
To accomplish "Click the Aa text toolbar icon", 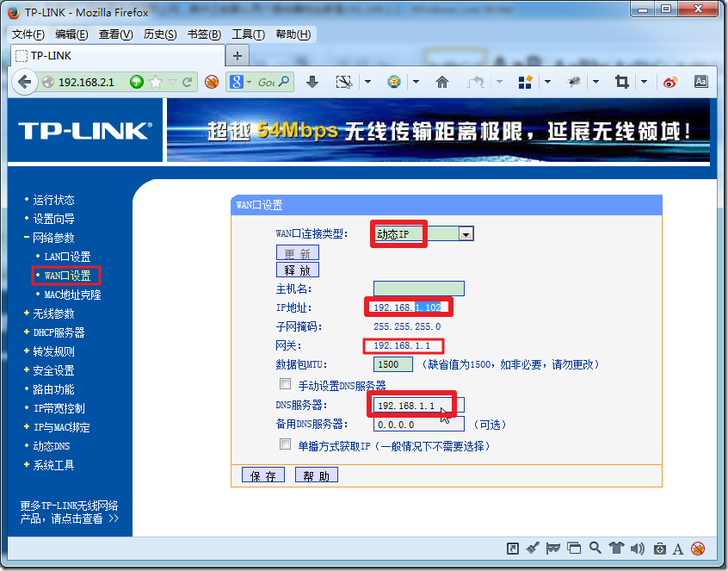I will (700, 82).
